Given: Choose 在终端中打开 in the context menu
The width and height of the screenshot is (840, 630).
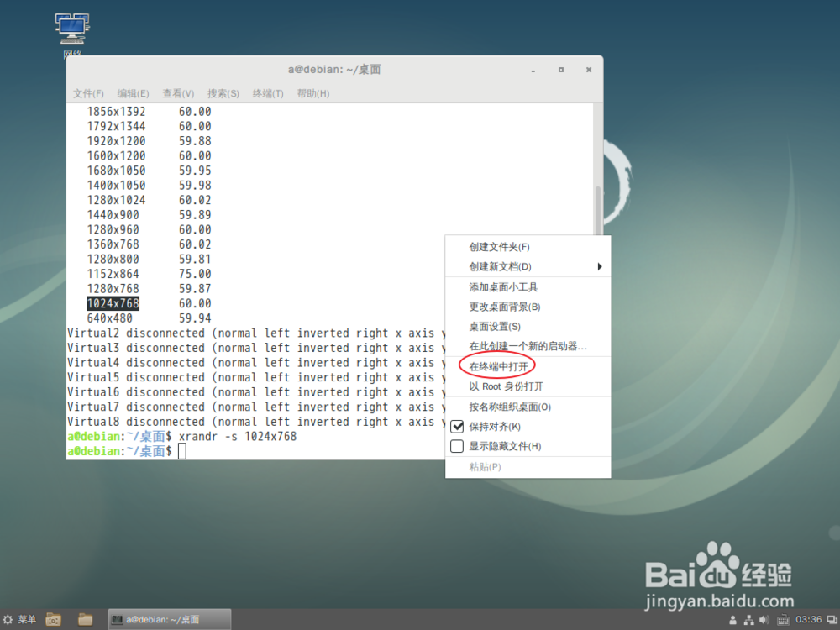Looking at the screenshot, I should pyautogui.click(x=528, y=367).
